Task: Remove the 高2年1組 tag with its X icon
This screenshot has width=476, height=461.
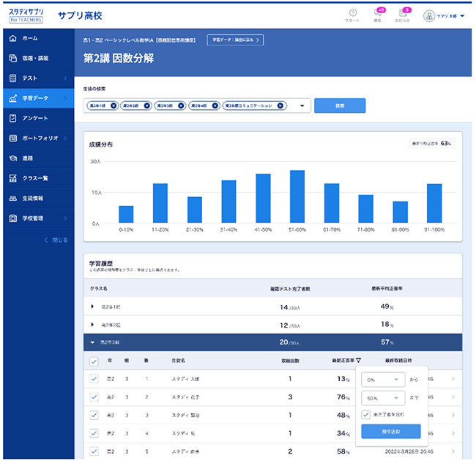Action: point(113,106)
